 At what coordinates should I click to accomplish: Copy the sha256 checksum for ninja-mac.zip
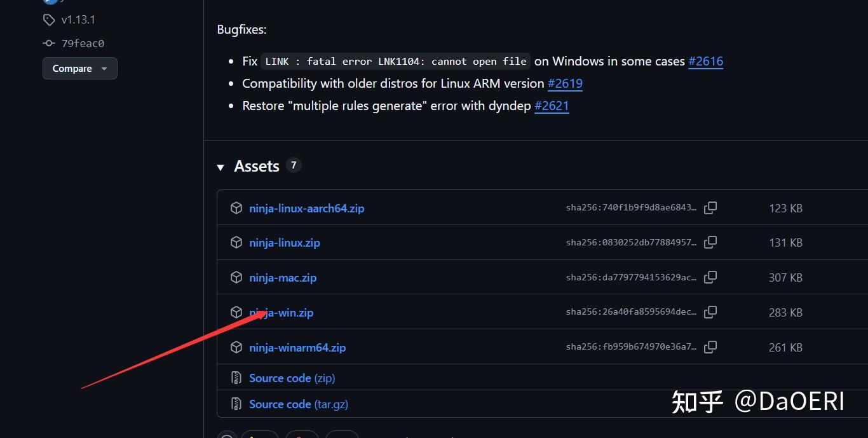pyautogui.click(x=710, y=277)
